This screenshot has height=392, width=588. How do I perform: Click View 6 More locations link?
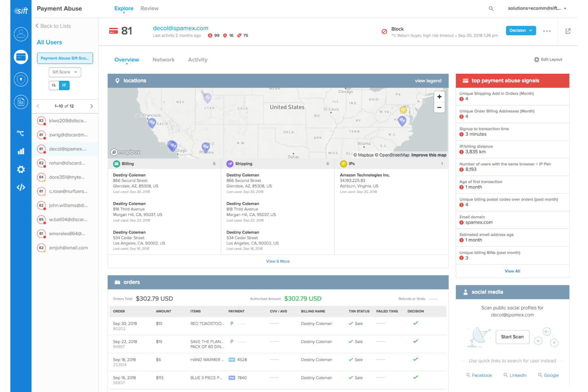278,261
